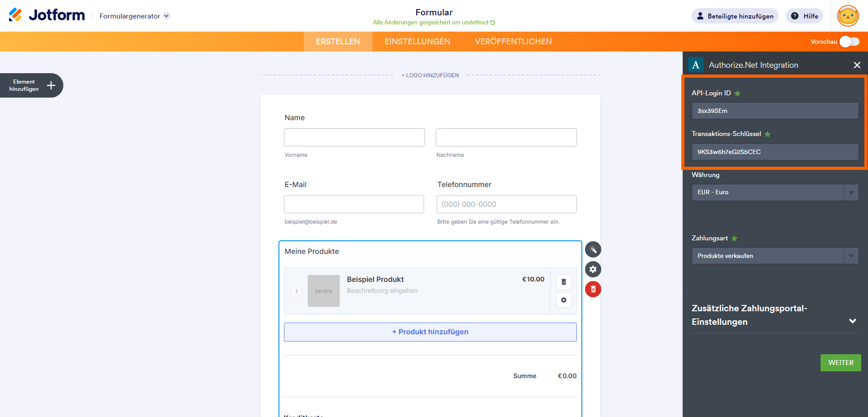This screenshot has height=417, width=868.
Task: Click the API-Login ID input field
Action: tap(775, 111)
